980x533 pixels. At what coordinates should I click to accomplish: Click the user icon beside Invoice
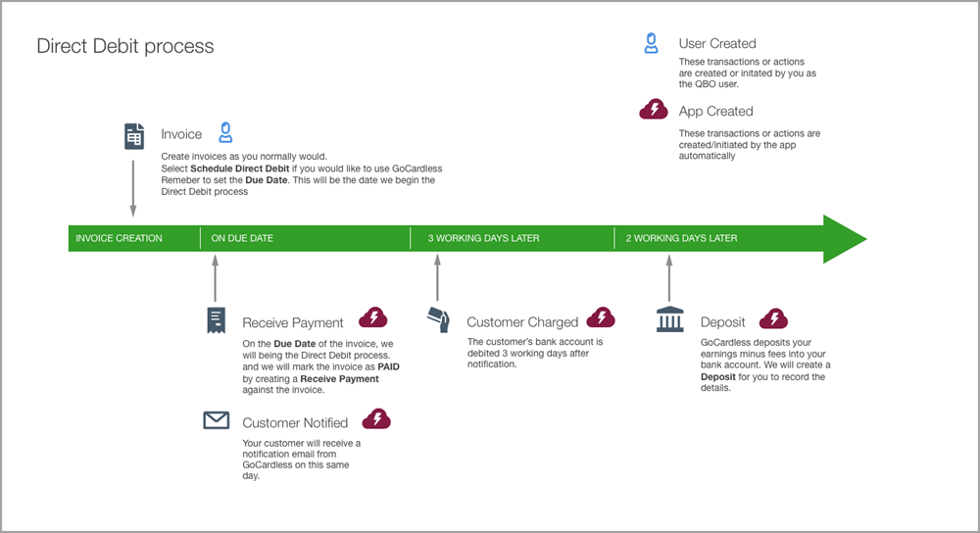(x=225, y=132)
